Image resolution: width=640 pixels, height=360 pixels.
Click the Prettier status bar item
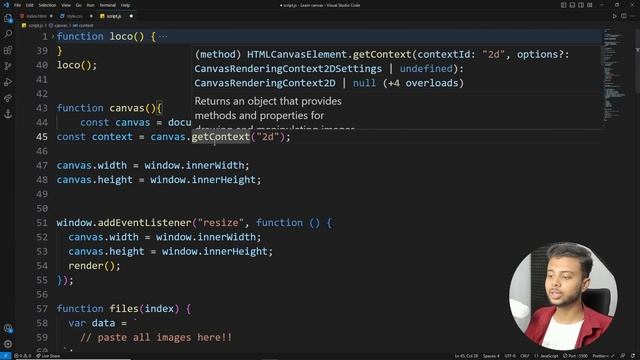pos(603,356)
